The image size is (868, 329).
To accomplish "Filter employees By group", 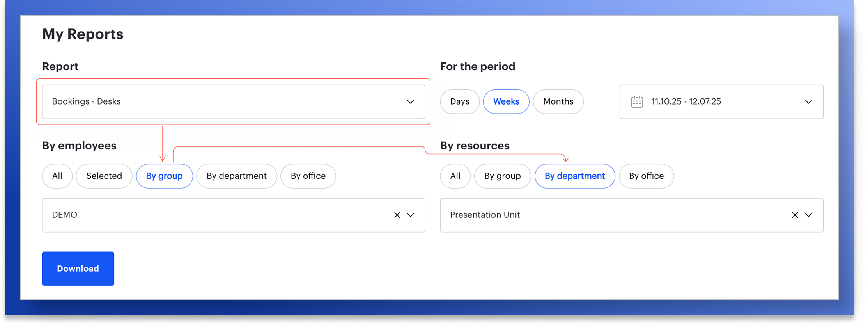I will (x=164, y=176).
